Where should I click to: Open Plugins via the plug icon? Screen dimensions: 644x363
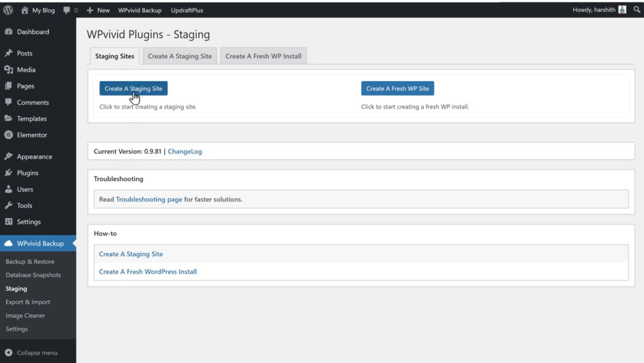pos(10,173)
